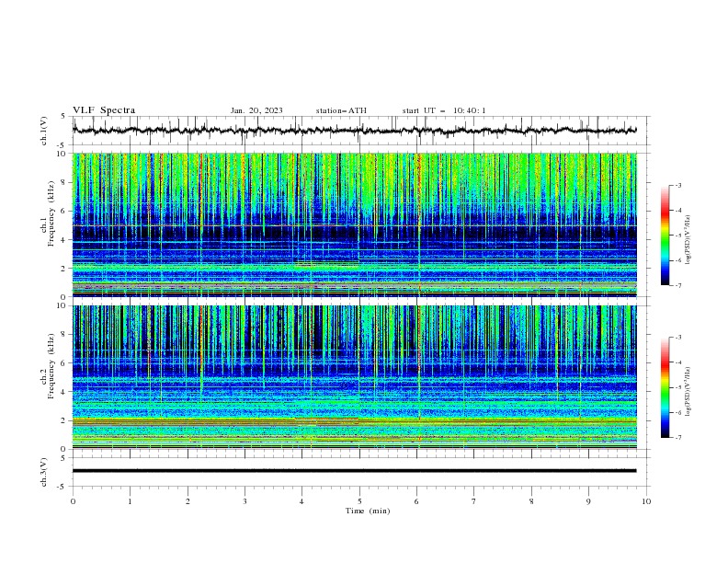Click the "VLF Spectra" plot title
Screen dimensions: 728x563
[104, 110]
